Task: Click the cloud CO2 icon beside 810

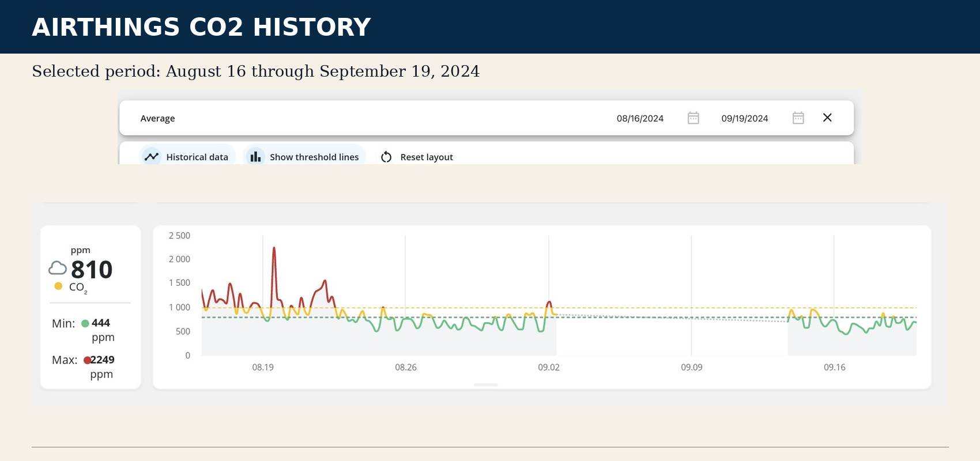Action: (x=57, y=268)
